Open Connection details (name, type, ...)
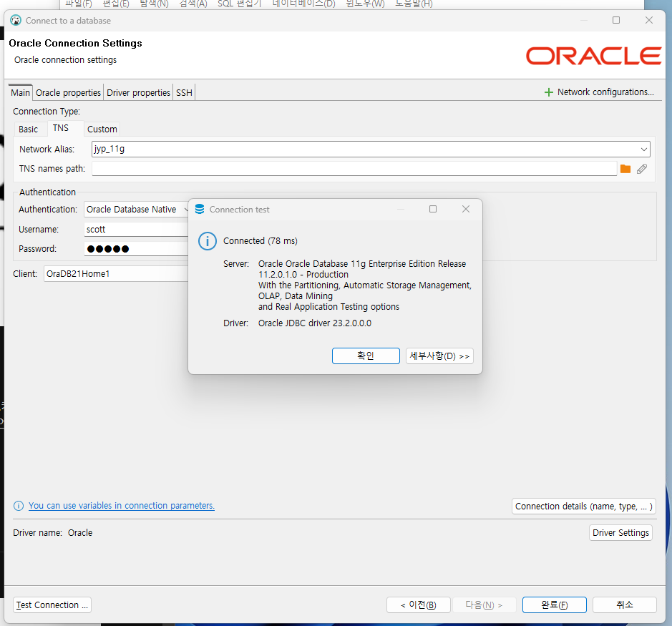Image resolution: width=672 pixels, height=626 pixels. (x=584, y=507)
